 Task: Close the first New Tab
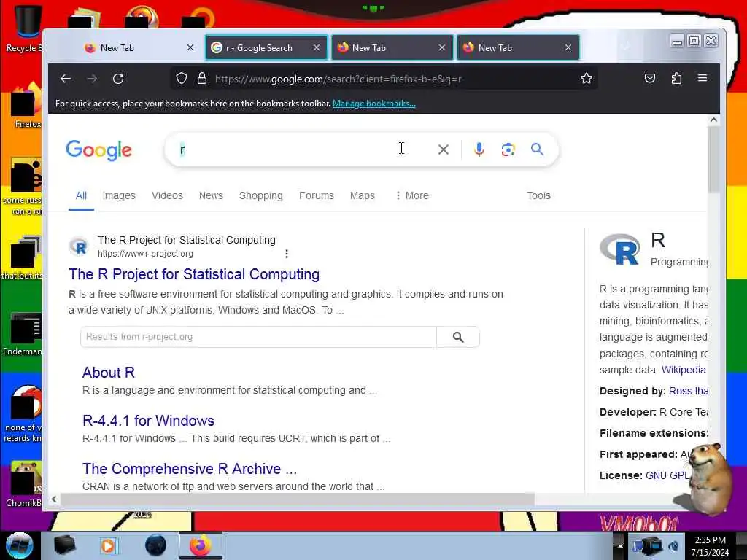pyautogui.click(x=190, y=47)
